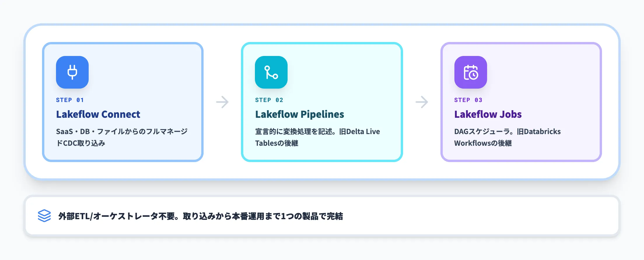Click the arrow between Connect and Pipelines

point(222,102)
